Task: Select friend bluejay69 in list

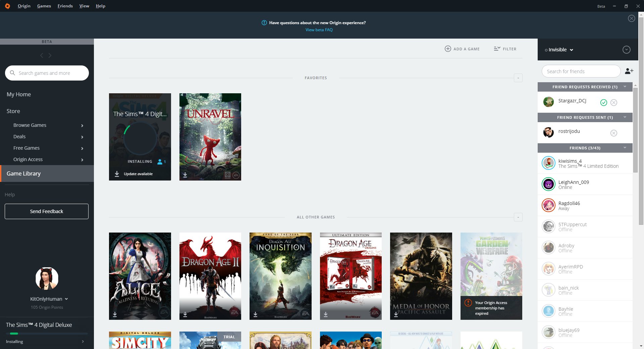Action: click(585, 332)
